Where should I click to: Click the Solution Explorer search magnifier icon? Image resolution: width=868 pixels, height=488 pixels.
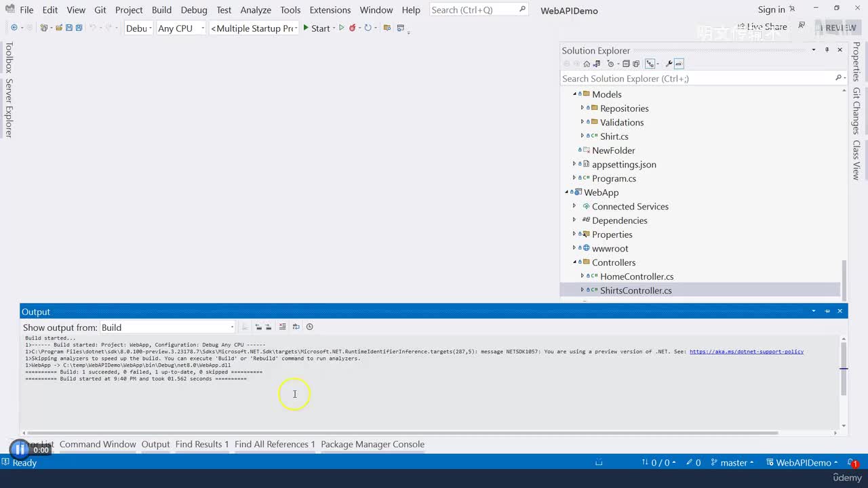839,79
